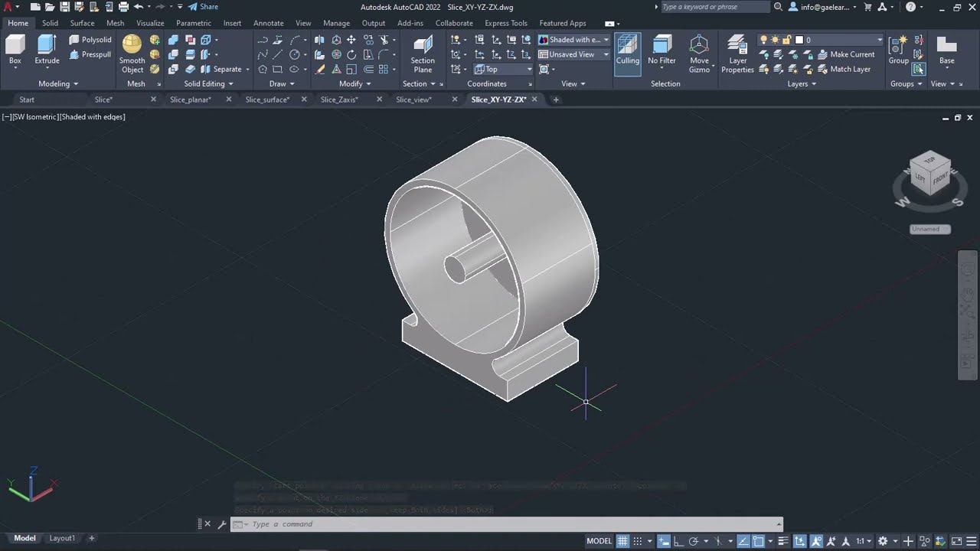The height and width of the screenshot is (551, 980).
Task: Toggle polar tracking in status bar
Action: 694,541
